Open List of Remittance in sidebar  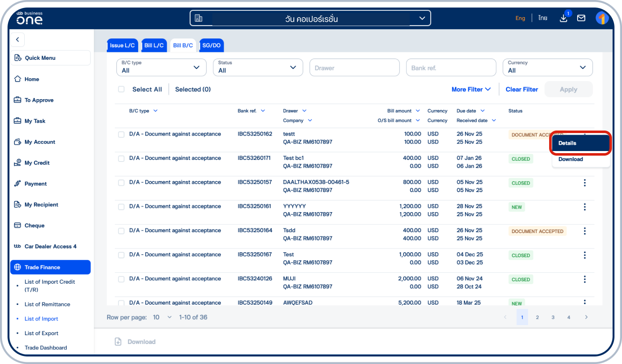pyautogui.click(x=47, y=304)
